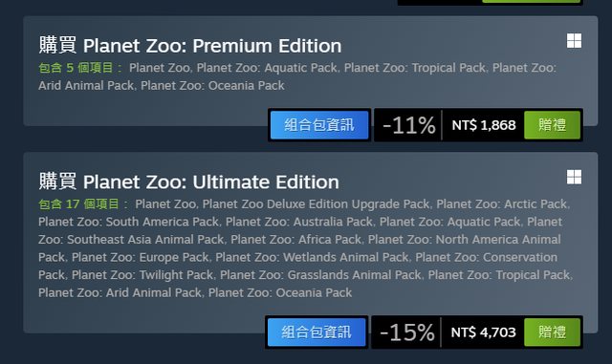Viewport: 612px width, 364px height.
Task: Click Planet Zoo Deluxe Edition Upgrade Pack text
Action: (x=316, y=204)
